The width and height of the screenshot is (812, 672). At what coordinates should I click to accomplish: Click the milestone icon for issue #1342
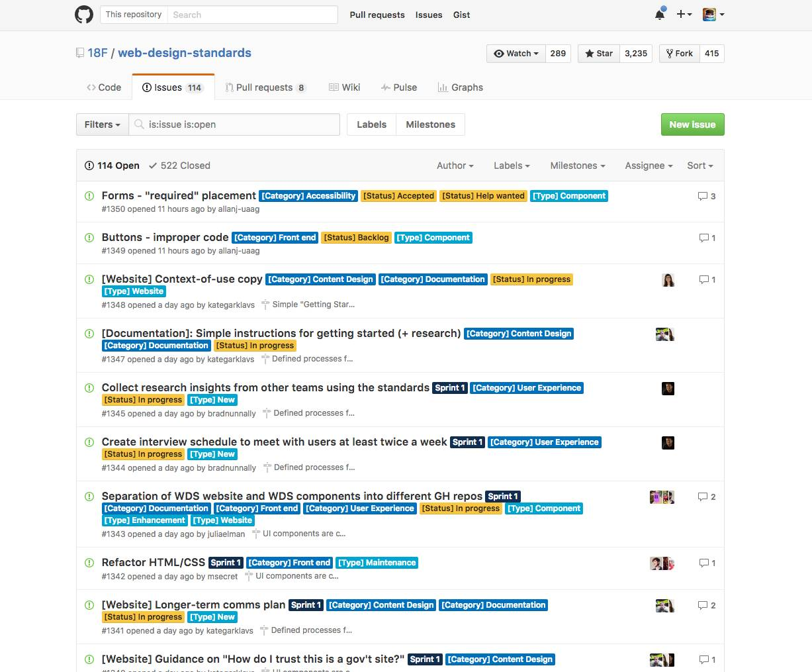coord(249,576)
